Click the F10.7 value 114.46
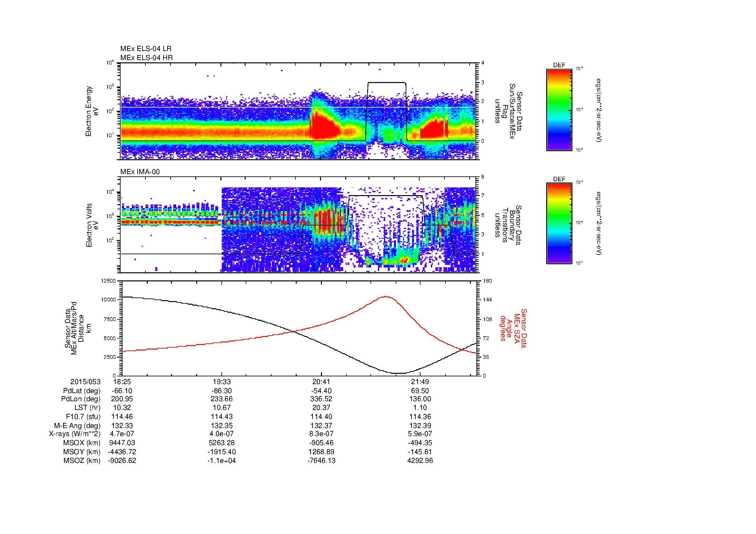Image resolution: width=756 pixels, height=534 pixels. click(x=122, y=416)
